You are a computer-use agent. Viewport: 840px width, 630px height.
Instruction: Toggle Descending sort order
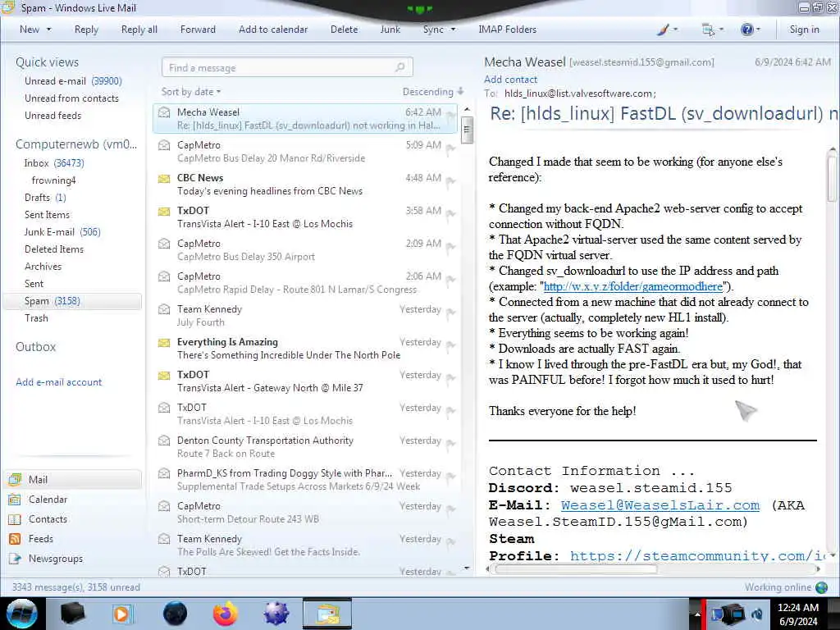point(433,92)
